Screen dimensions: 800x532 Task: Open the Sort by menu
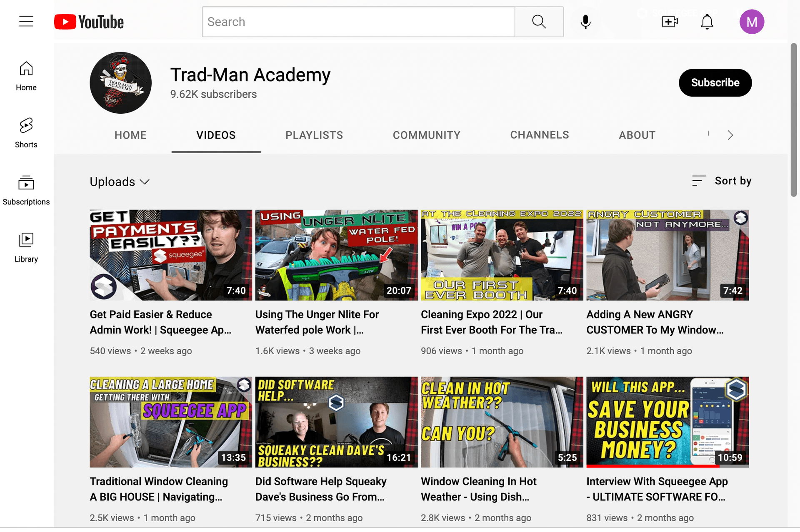722,181
